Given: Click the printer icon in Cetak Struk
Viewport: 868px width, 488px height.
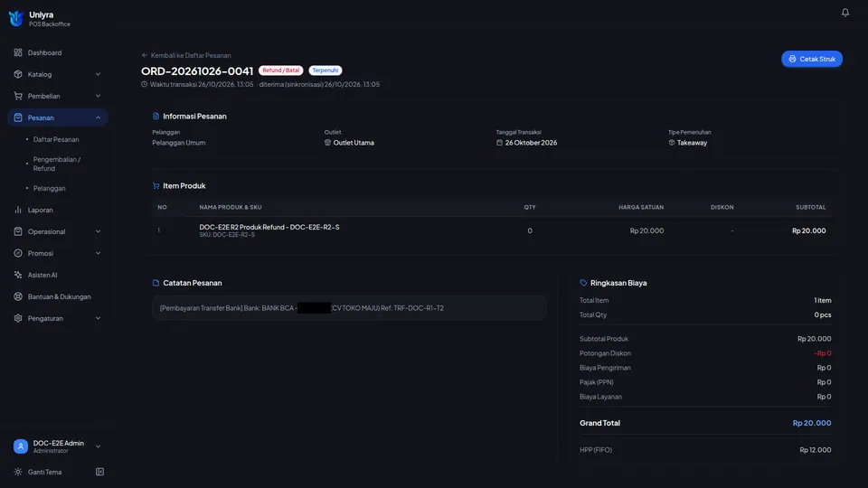Looking at the screenshot, I should [x=792, y=59].
